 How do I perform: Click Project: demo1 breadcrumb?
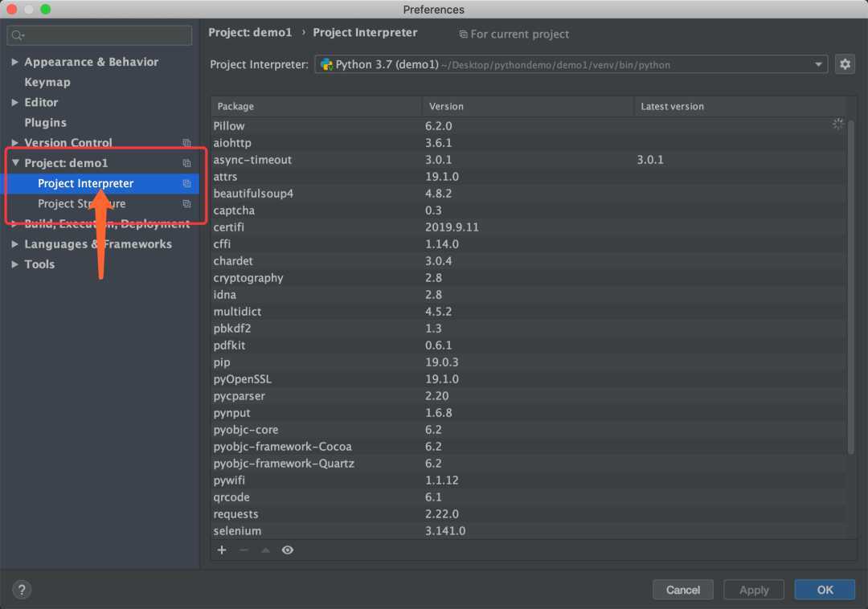click(x=250, y=33)
